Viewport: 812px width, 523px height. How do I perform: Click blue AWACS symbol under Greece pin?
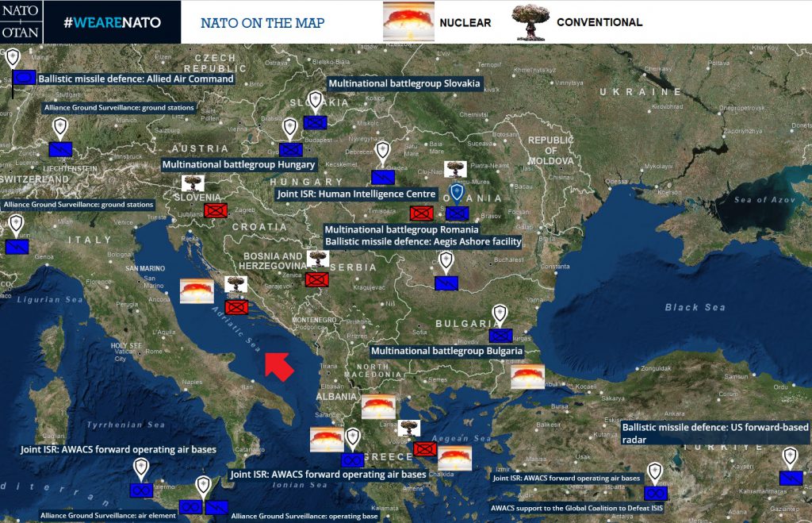353,460
